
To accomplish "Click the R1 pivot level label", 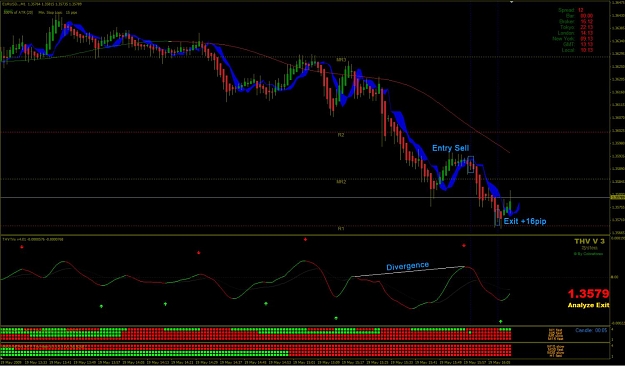I will pos(341,229).
